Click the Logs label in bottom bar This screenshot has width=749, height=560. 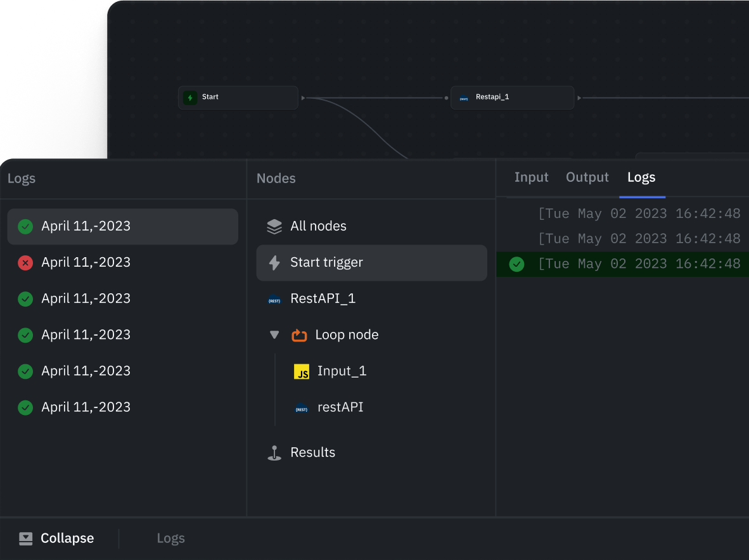click(170, 538)
